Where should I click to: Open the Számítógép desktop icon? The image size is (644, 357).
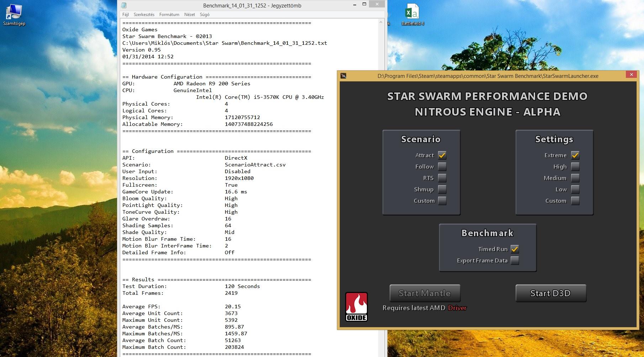[x=14, y=15]
